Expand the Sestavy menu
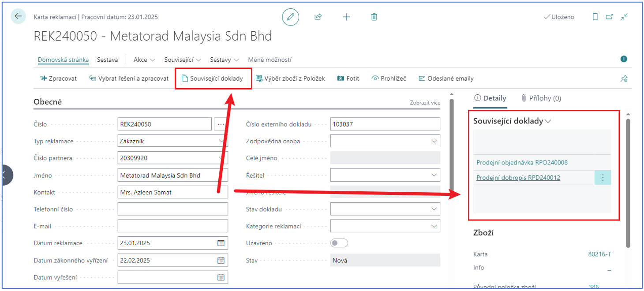 coord(225,60)
